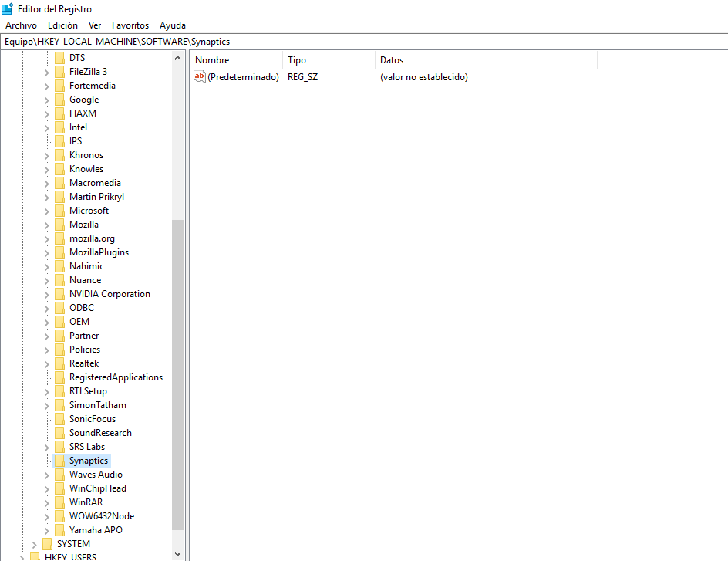Screen dimensions: 728x561
Task: Click the tree scrollbar up arrow
Action: pyautogui.click(x=178, y=58)
